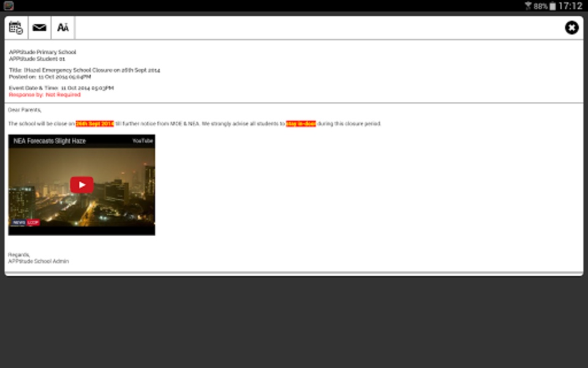Tap the Wi-Fi signal icon in status bar

point(529,6)
